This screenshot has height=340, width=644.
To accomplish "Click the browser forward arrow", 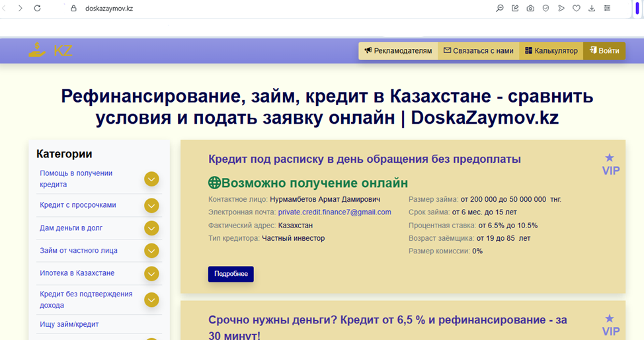I will coord(20,8).
